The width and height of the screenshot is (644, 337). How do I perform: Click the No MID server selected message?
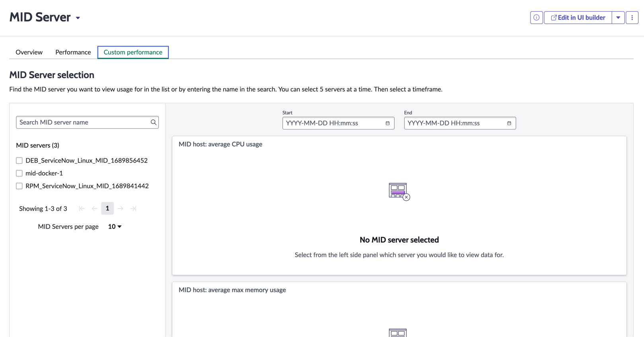point(399,240)
